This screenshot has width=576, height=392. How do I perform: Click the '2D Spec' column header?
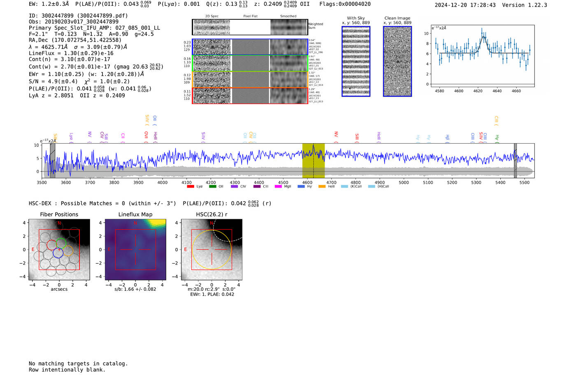point(212,16)
